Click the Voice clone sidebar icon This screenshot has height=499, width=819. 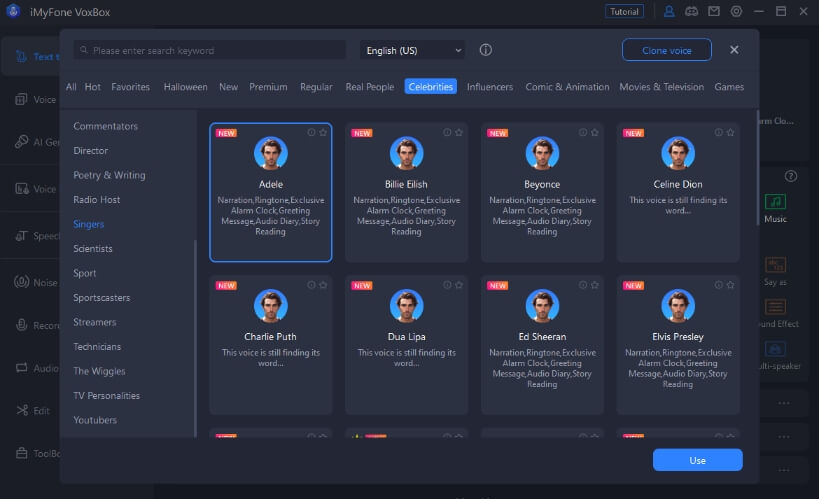click(21, 99)
